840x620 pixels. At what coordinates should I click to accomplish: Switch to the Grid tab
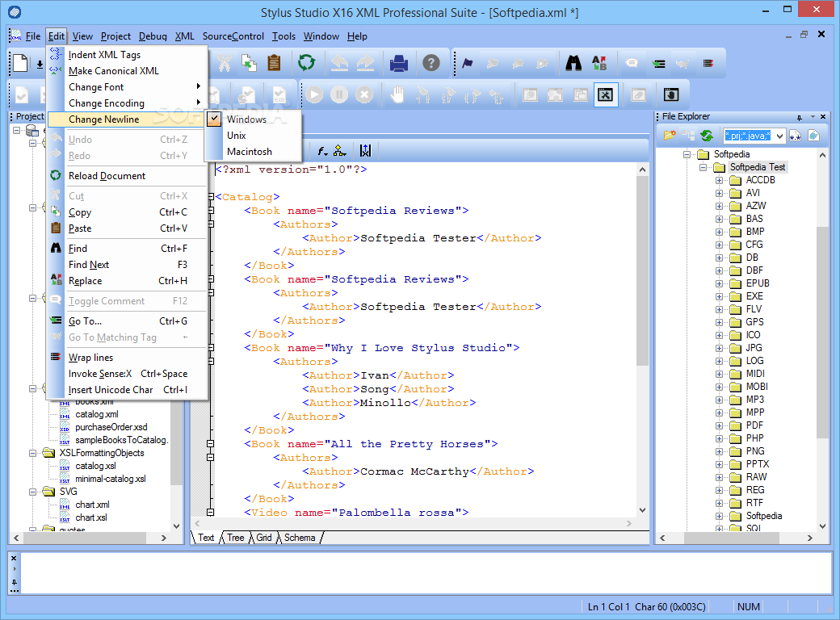(263, 538)
